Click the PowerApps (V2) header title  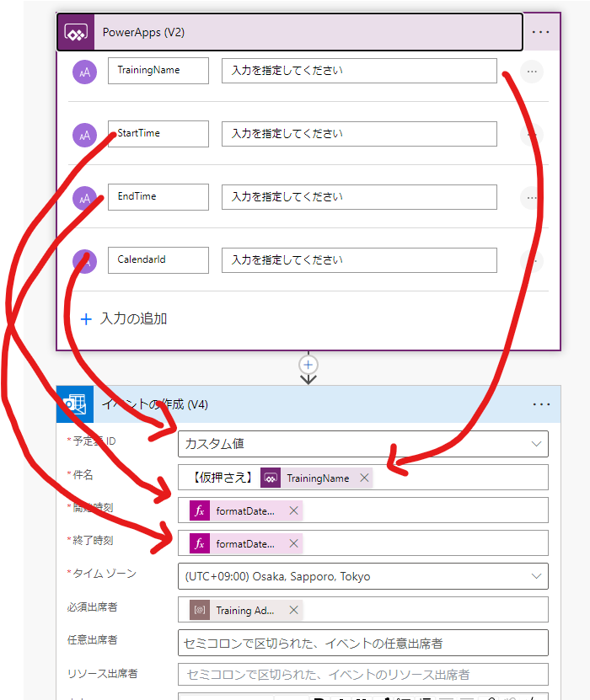143,32
